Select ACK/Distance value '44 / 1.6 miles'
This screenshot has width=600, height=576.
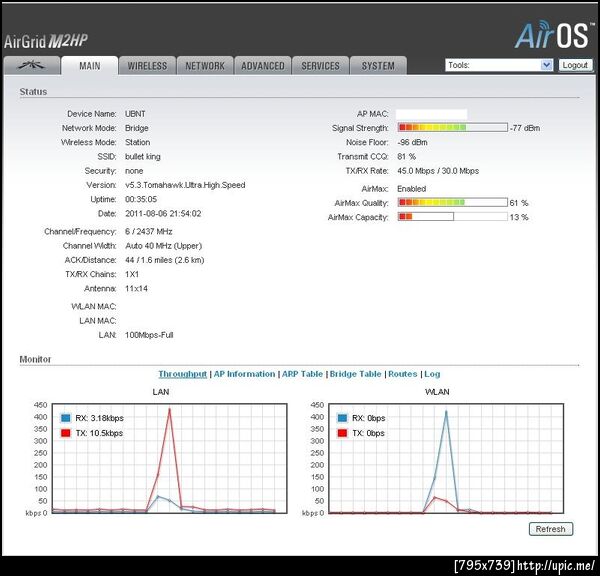pyautogui.click(x=150, y=260)
